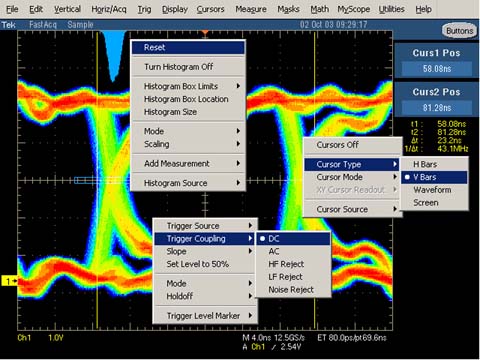Expand the Trigger Source submenu

tap(205, 226)
